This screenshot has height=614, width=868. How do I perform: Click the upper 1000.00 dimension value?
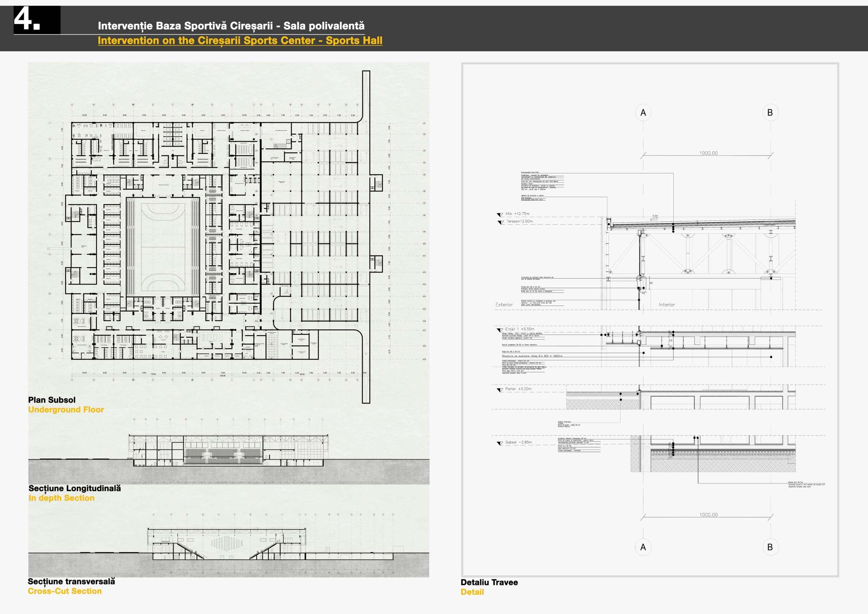coord(708,153)
